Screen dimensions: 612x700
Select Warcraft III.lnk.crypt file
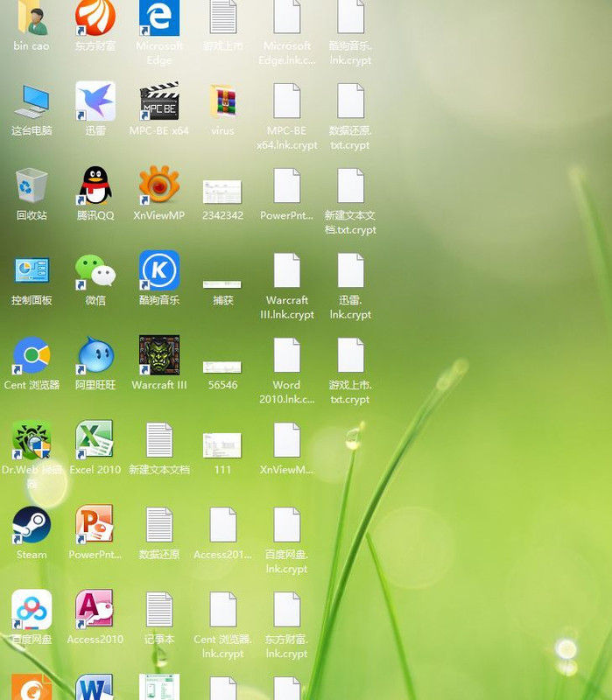click(287, 270)
